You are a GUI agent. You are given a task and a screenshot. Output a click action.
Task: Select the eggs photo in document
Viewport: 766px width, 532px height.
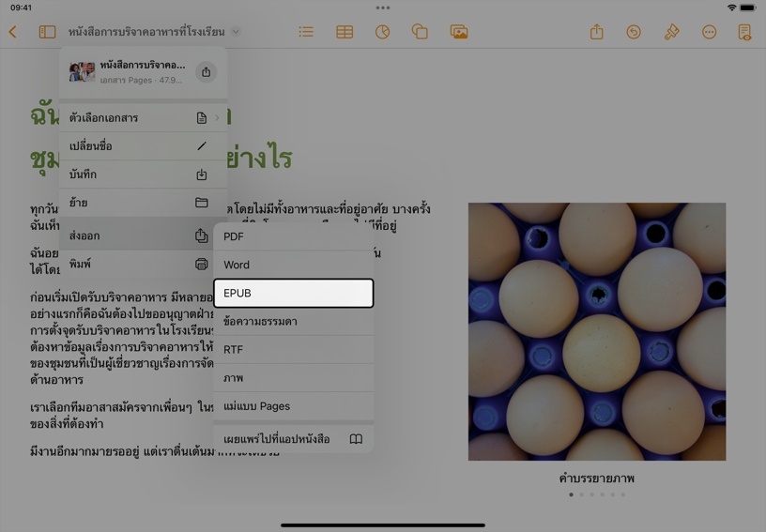pyautogui.click(x=596, y=331)
